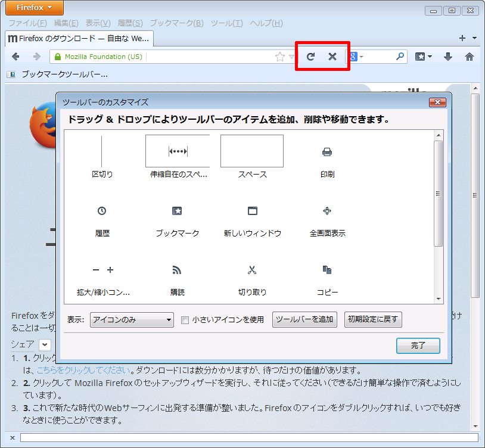Click the 初期設定に戻す button
The image size is (485, 448).
pos(373,319)
